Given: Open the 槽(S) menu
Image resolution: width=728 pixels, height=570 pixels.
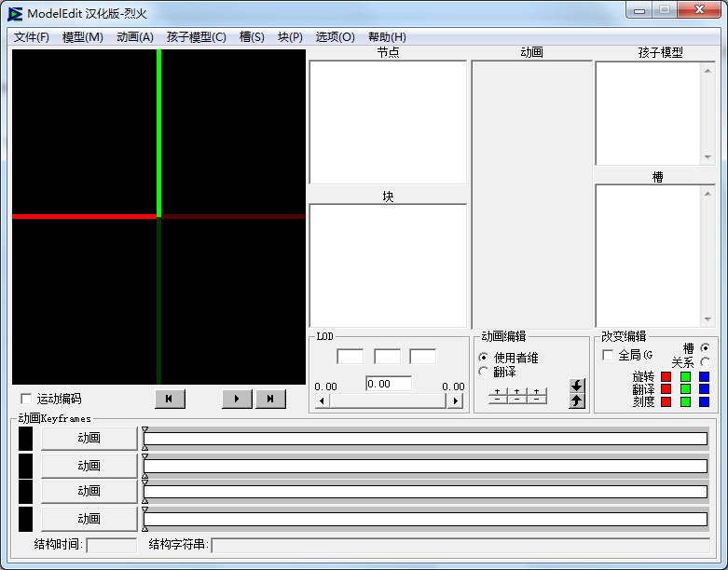Looking at the screenshot, I should [x=252, y=37].
